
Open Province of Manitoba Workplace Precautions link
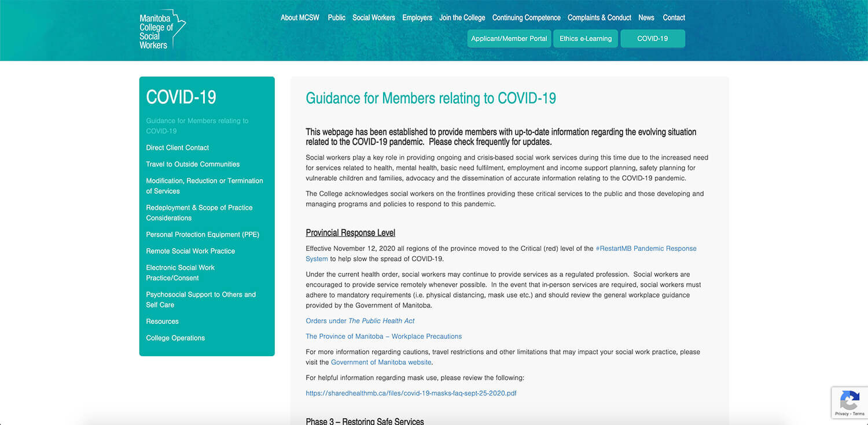[384, 336]
